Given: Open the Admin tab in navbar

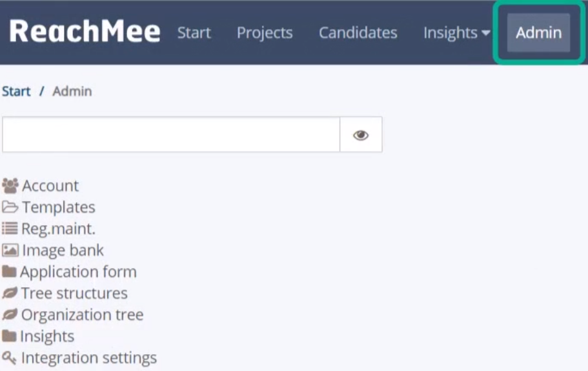Looking at the screenshot, I should [x=538, y=33].
